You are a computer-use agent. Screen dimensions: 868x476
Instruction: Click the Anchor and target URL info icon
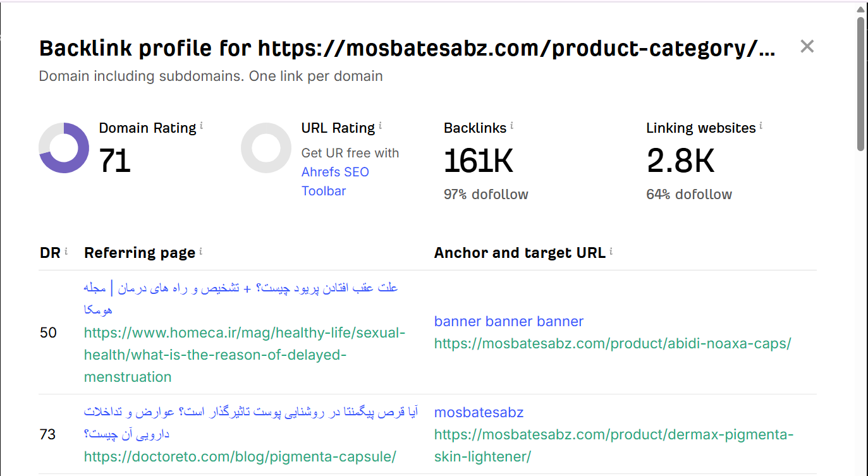pos(611,251)
